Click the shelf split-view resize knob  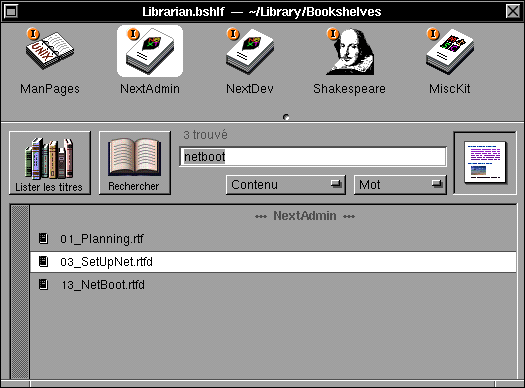[286, 117]
